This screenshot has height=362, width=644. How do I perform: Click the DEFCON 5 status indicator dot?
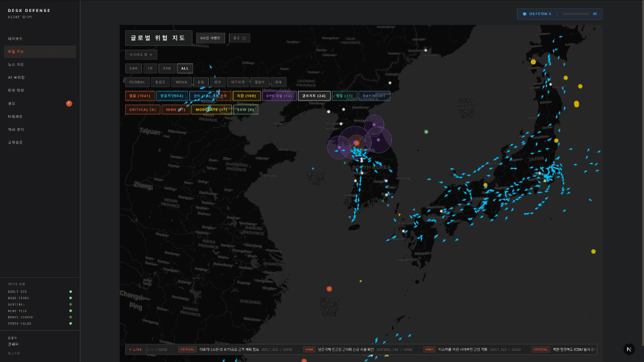[525, 14]
